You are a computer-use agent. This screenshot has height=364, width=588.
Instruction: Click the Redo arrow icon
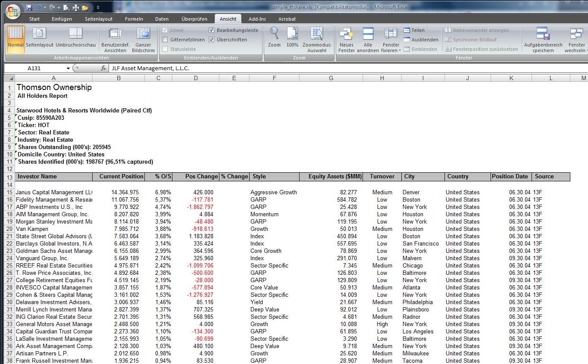[x=52, y=8]
